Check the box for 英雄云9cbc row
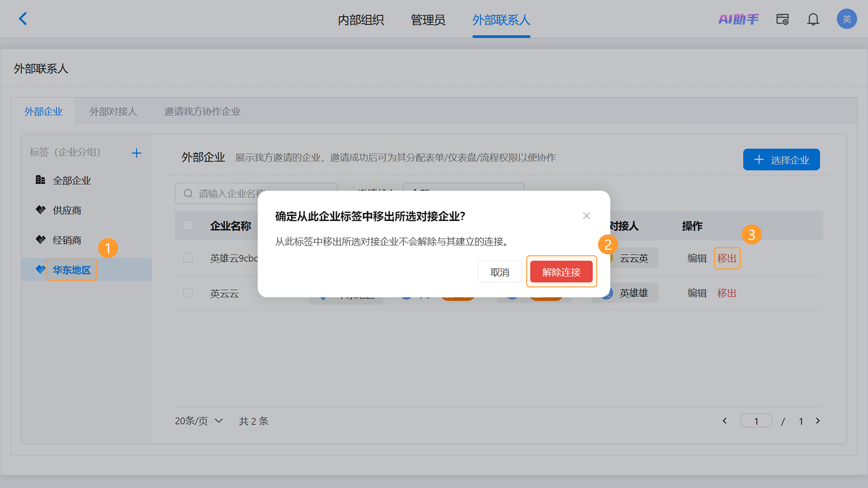The width and height of the screenshot is (868, 488). tap(188, 258)
